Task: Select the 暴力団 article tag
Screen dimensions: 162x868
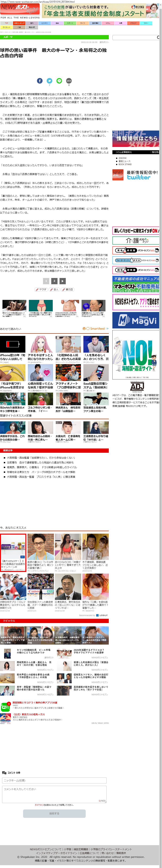Action: point(68,289)
